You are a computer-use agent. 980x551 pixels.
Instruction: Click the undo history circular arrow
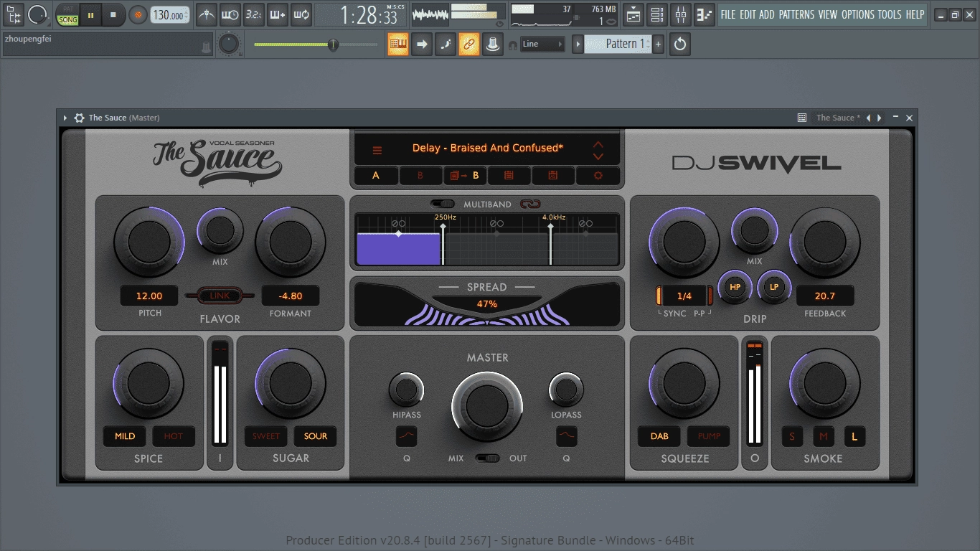pos(679,44)
